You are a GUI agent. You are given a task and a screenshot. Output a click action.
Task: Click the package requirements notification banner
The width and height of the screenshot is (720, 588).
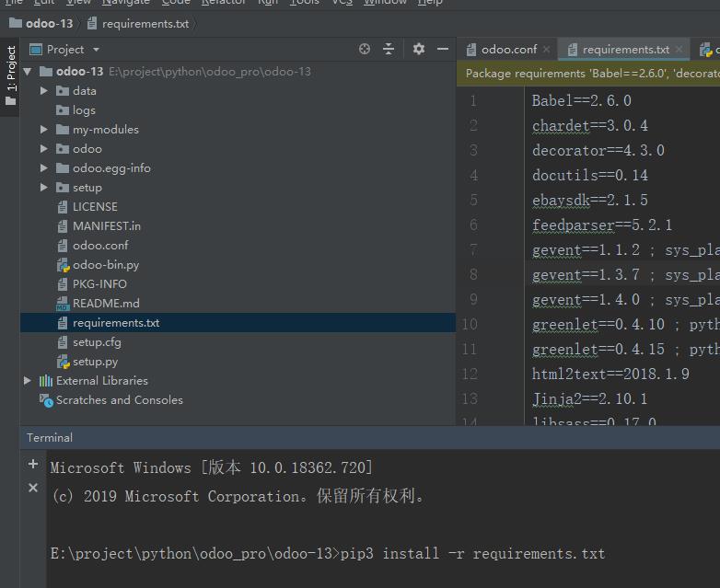pyautogui.click(x=588, y=74)
